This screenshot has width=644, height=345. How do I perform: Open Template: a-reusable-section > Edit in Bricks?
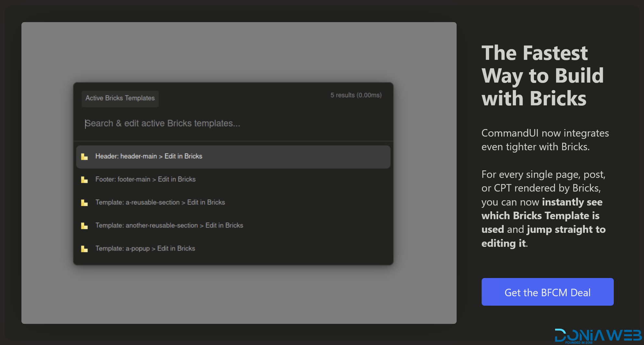pyautogui.click(x=233, y=203)
